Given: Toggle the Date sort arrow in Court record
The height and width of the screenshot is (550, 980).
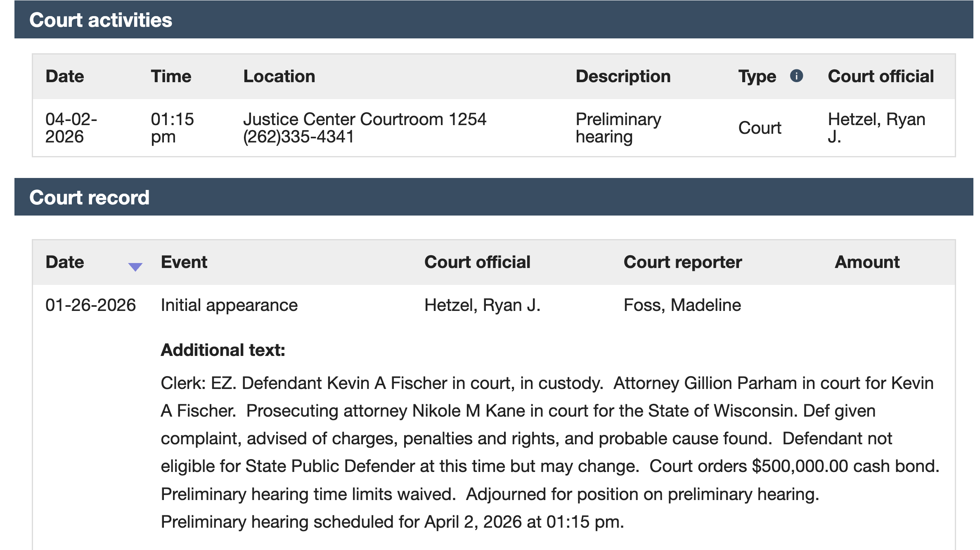Looking at the screenshot, I should pyautogui.click(x=135, y=267).
